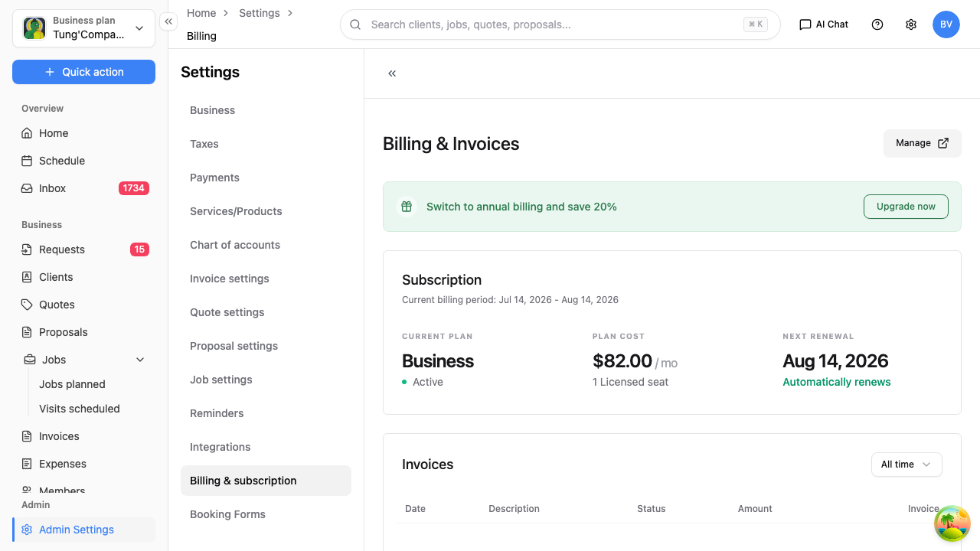Open the help question mark icon
The image size is (980, 551).
pyautogui.click(x=877, y=24)
